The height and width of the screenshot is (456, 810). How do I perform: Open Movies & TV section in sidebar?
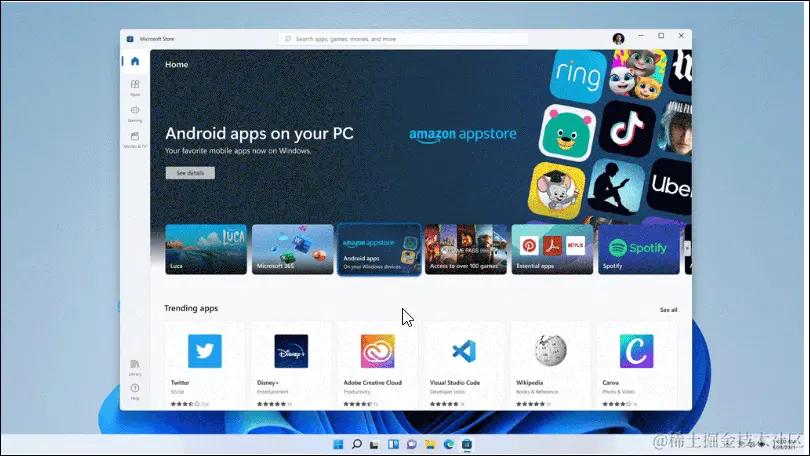[135, 140]
